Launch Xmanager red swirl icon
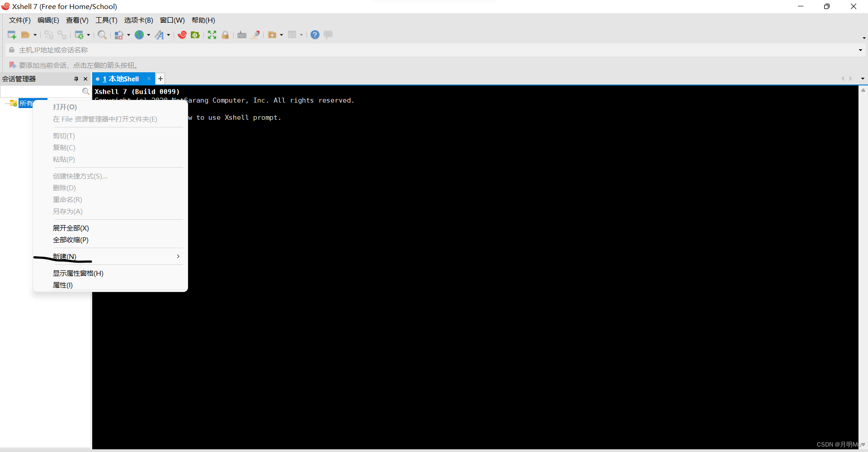 pyautogui.click(x=182, y=35)
